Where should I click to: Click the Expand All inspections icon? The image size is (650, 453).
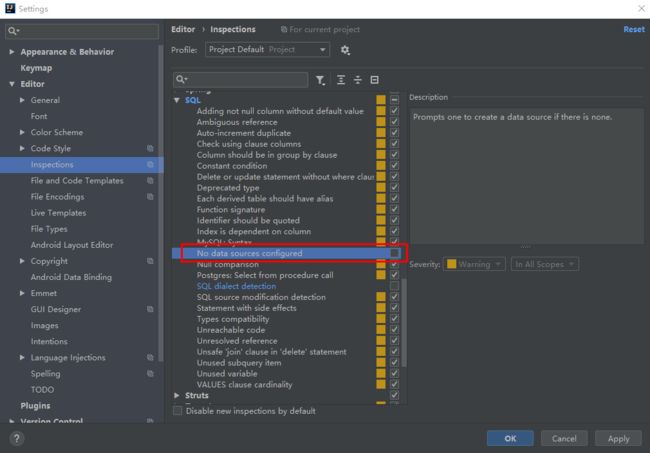tap(341, 80)
